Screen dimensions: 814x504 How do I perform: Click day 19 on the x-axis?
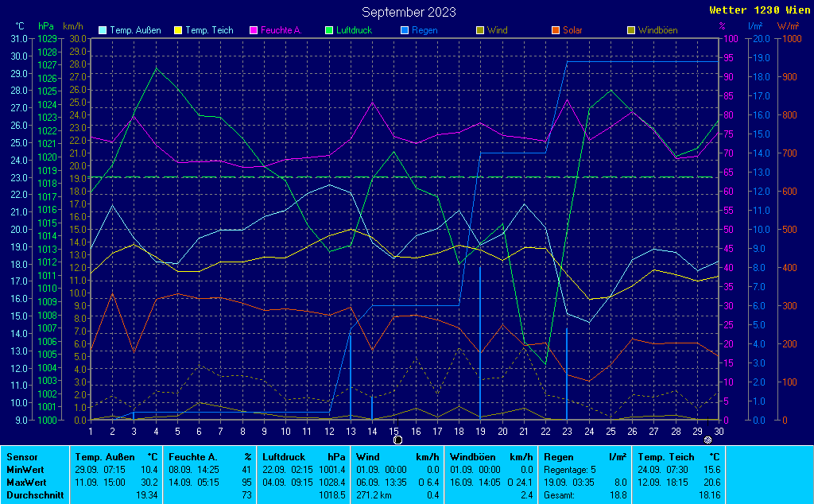(481, 432)
